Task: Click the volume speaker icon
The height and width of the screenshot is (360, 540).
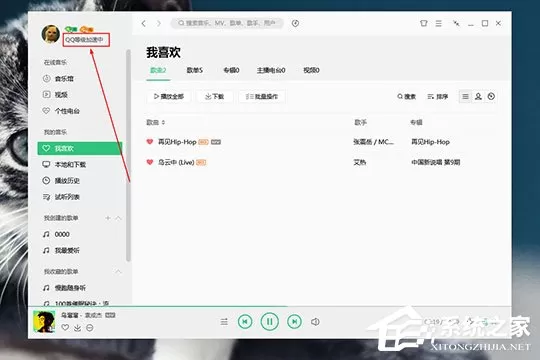Action: pyautogui.click(x=315, y=322)
